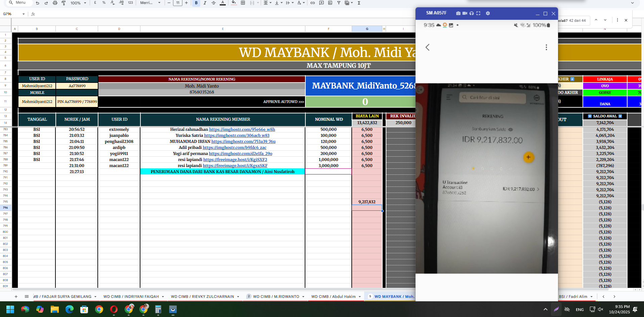Take screenshot in SM A057F window
The height and width of the screenshot is (317, 644).
click(458, 13)
